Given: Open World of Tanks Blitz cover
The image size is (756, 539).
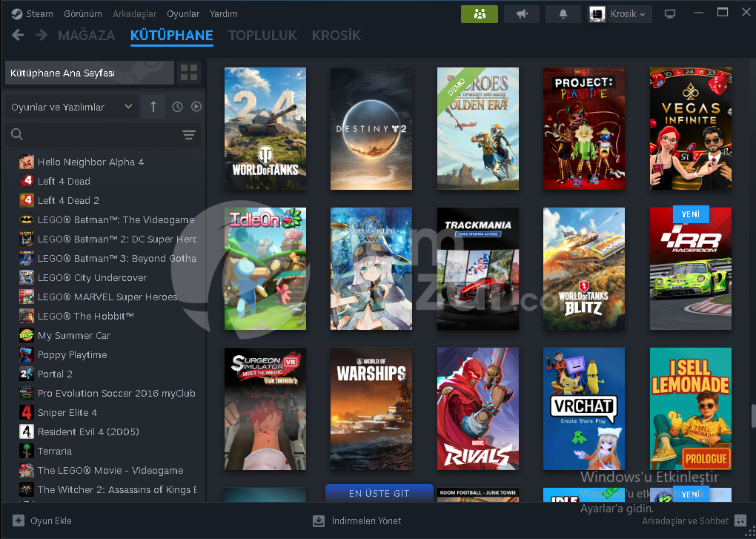Looking at the screenshot, I should tap(584, 268).
